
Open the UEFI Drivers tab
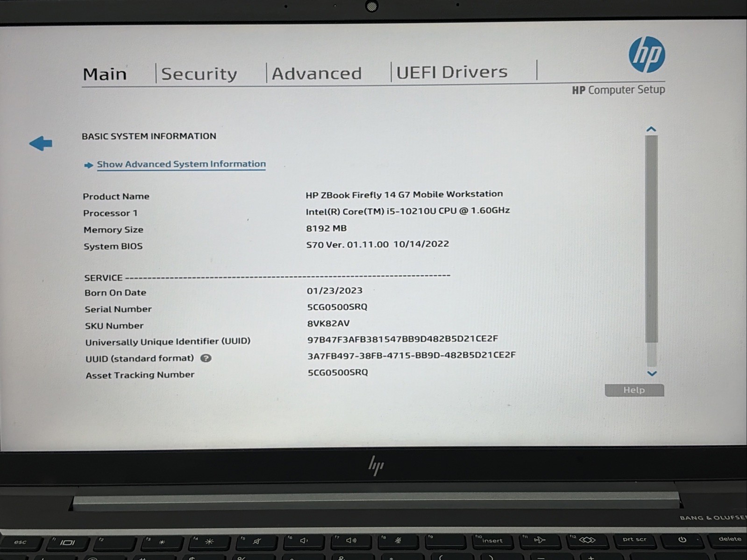click(452, 72)
